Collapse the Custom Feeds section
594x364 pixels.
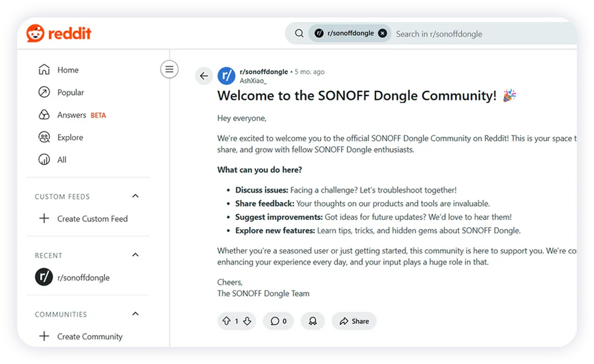[x=135, y=197]
